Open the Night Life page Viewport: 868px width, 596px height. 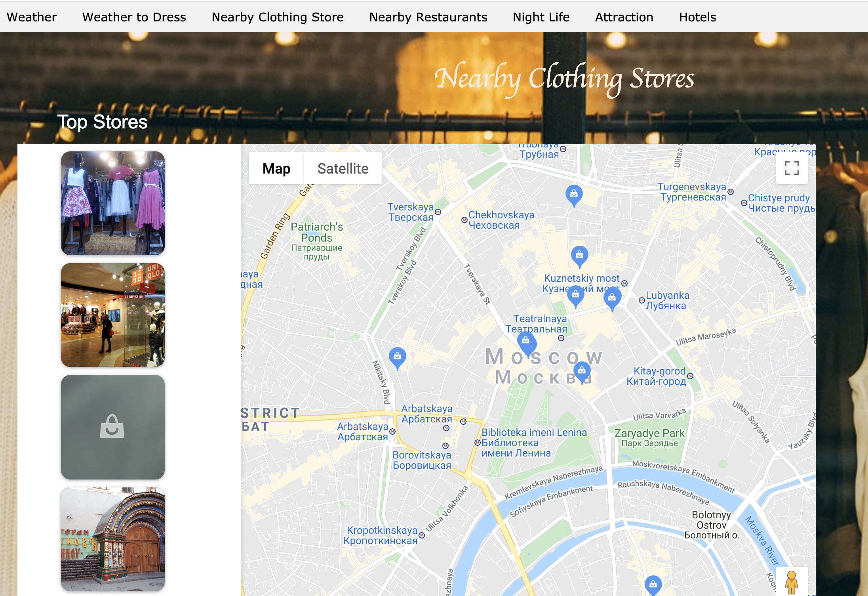[x=541, y=17]
